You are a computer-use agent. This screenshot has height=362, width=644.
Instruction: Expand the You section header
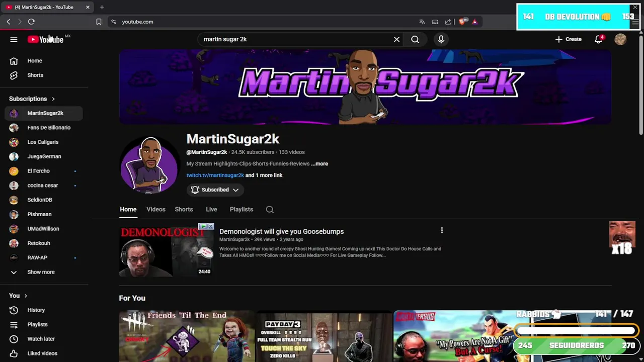click(18, 296)
